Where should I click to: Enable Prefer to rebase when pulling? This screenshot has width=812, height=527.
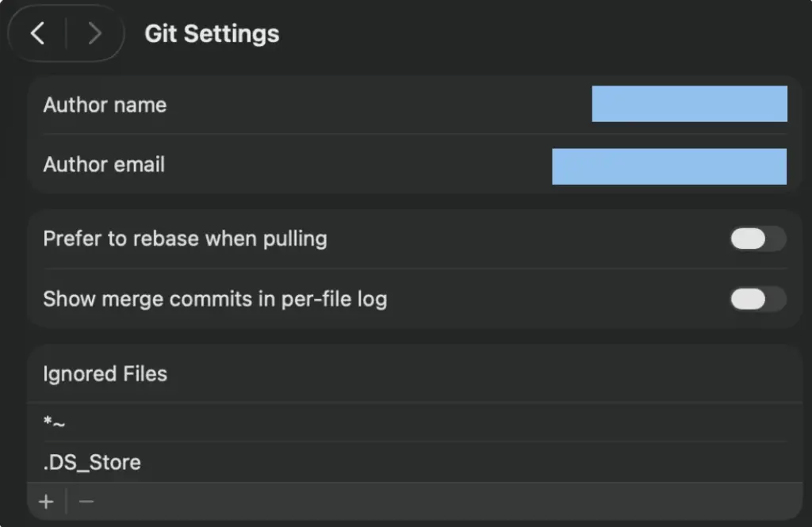pos(757,239)
